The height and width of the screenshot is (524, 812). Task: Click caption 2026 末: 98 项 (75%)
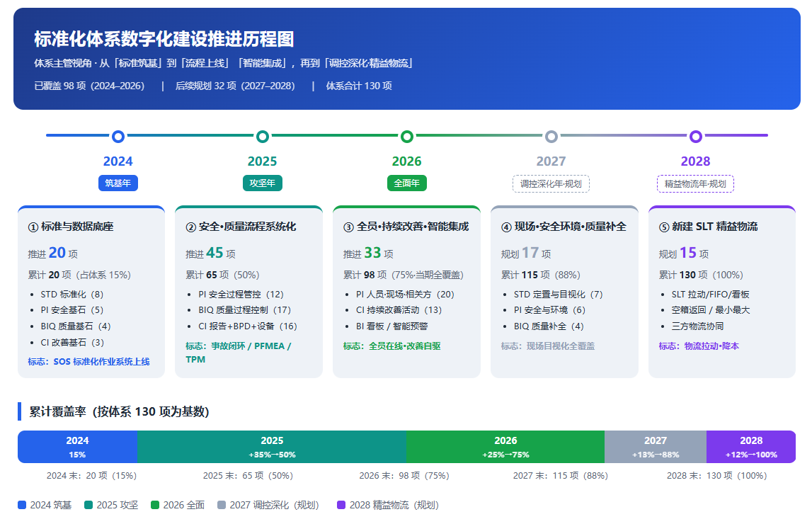[x=404, y=475]
